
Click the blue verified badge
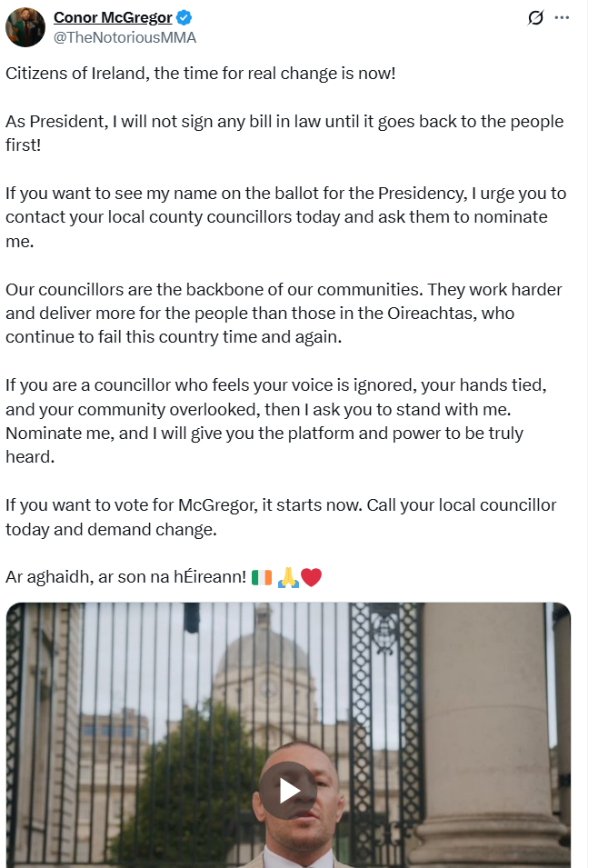[x=184, y=17]
